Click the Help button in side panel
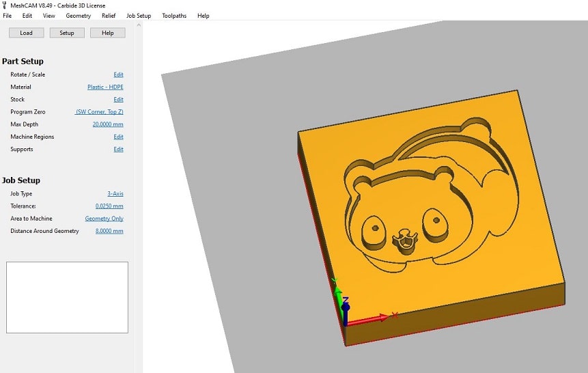This screenshot has height=373, width=588. pos(108,33)
